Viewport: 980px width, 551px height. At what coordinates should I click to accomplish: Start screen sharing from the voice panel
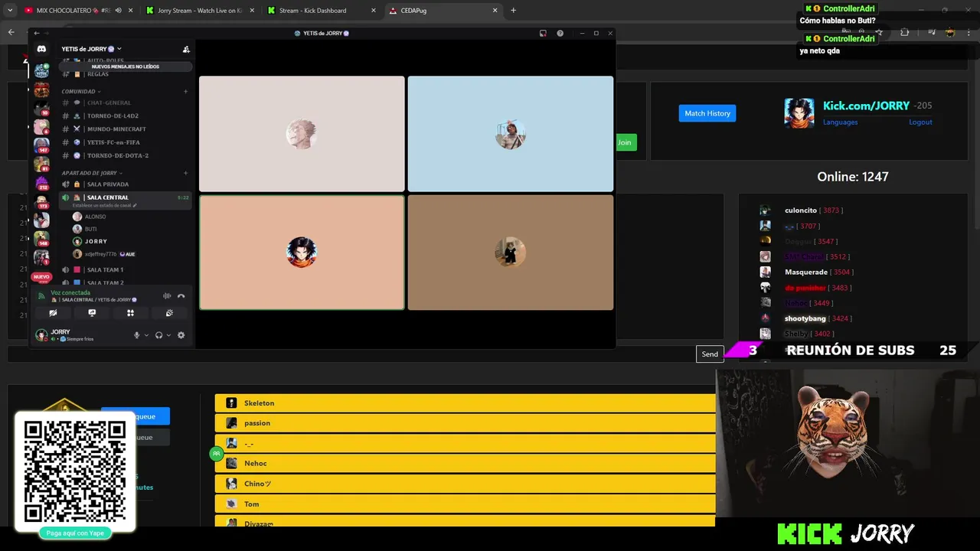click(x=92, y=313)
